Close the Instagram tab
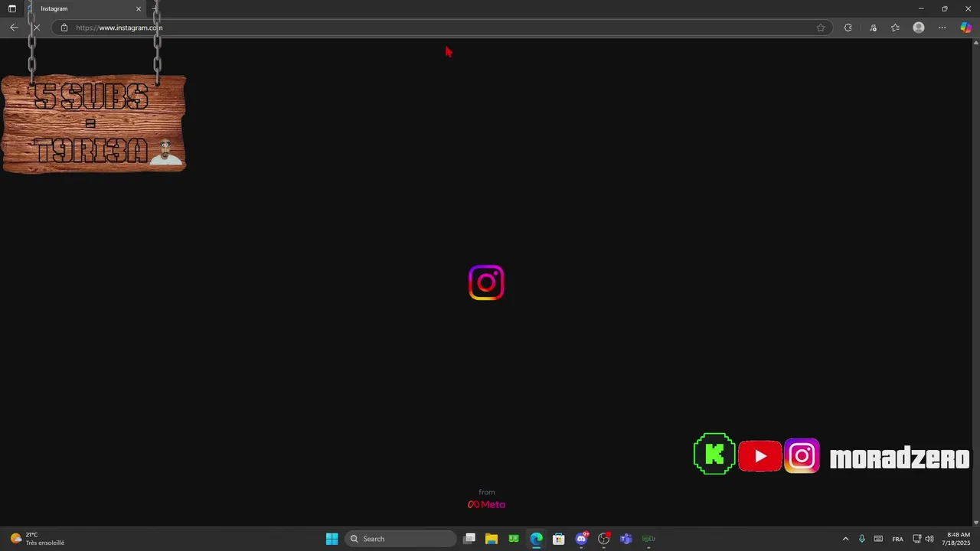Viewport: 980px width, 551px height. pos(139,8)
